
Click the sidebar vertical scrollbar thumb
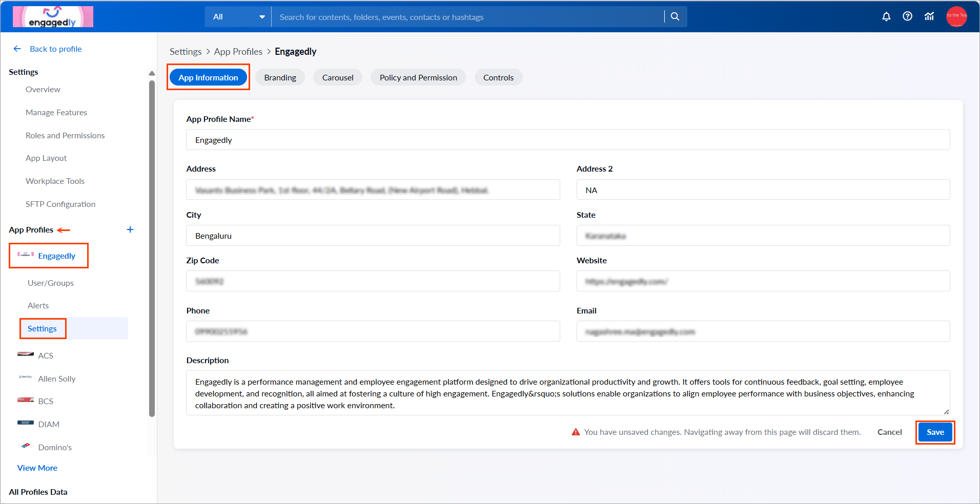point(152,248)
